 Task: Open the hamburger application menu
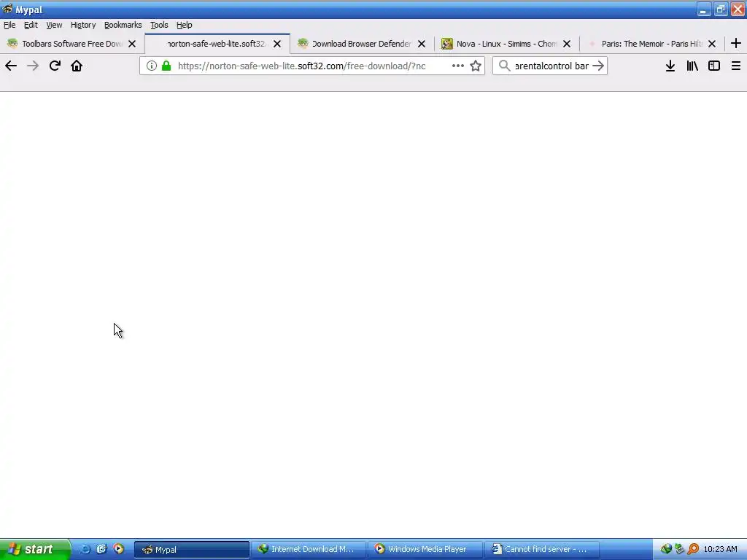tap(736, 66)
